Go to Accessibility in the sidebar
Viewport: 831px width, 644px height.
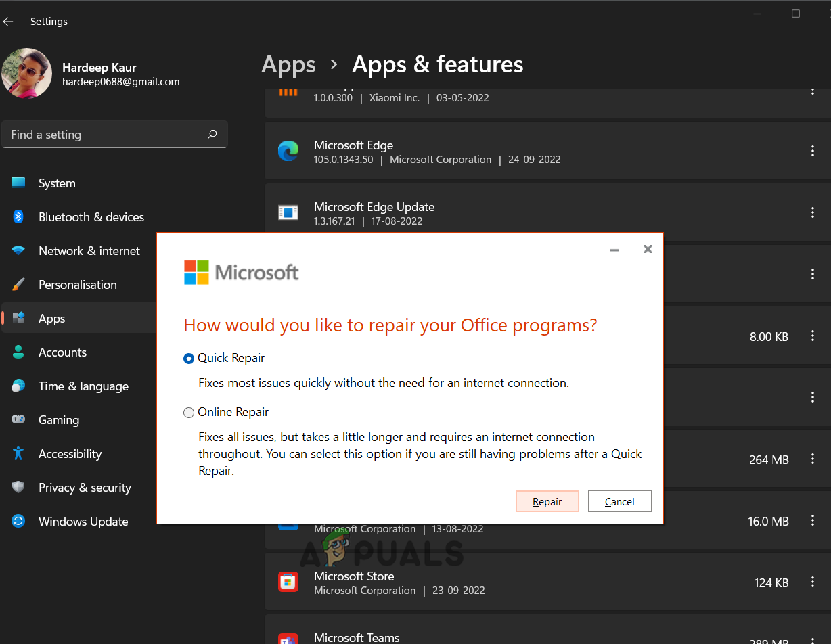coord(70,454)
